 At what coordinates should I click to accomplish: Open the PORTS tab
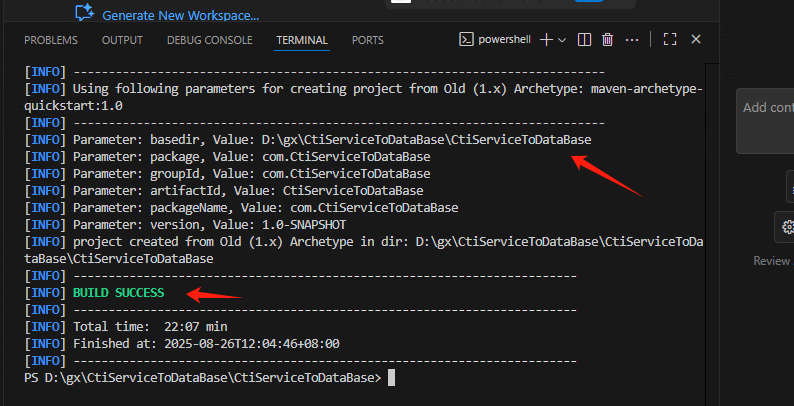tap(367, 40)
